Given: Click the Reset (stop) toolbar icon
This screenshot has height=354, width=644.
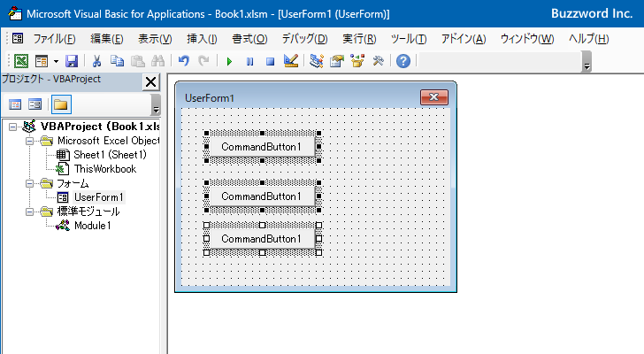Looking at the screenshot, I should click(x=270, y=62).
